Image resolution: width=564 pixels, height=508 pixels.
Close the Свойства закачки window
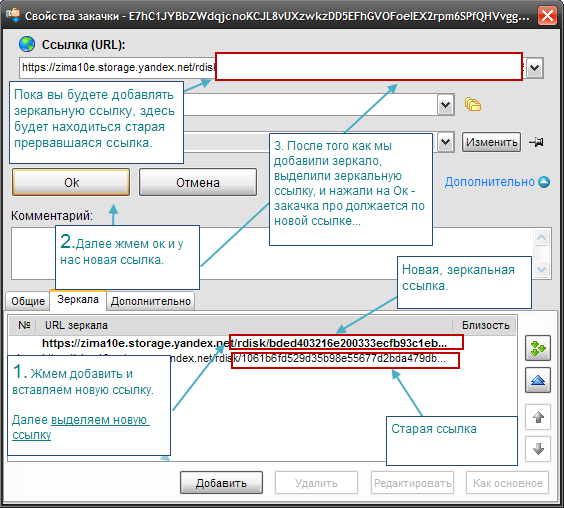547,16
